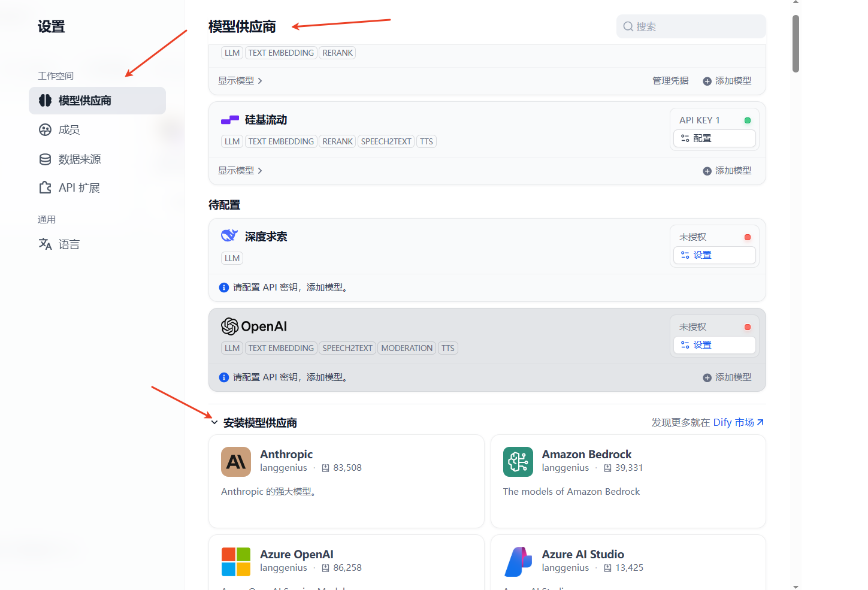
Task: Click the 数据来源 database icon
Action: coord(46,159)
